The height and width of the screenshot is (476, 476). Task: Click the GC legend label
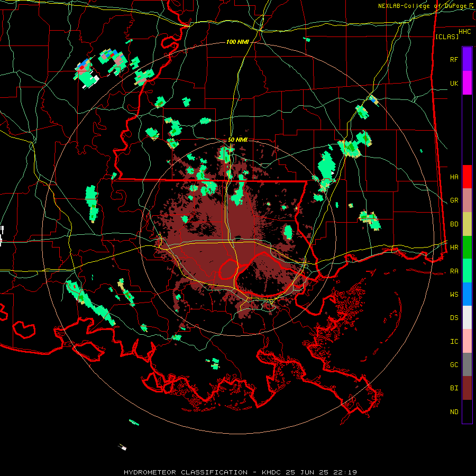[454, 365]
